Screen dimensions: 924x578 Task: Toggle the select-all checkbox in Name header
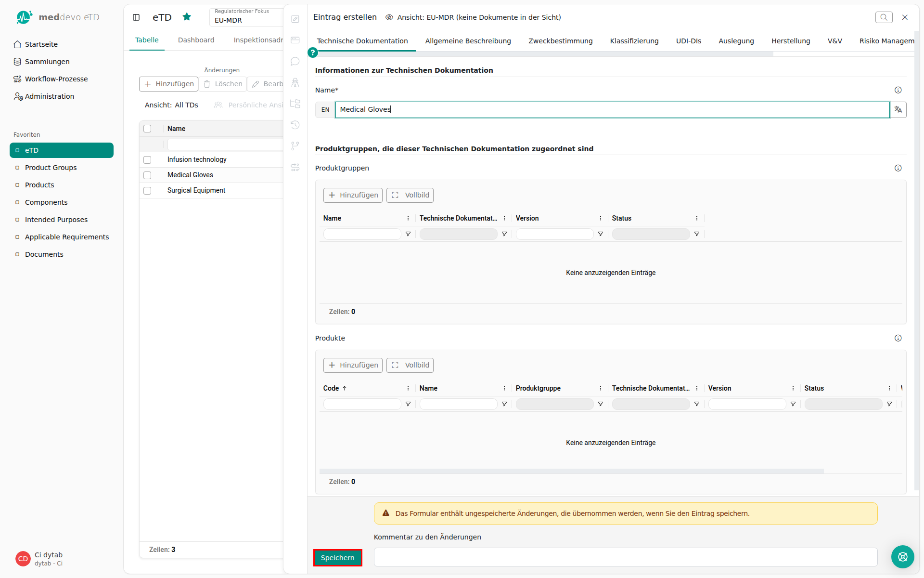coord(147,129)
